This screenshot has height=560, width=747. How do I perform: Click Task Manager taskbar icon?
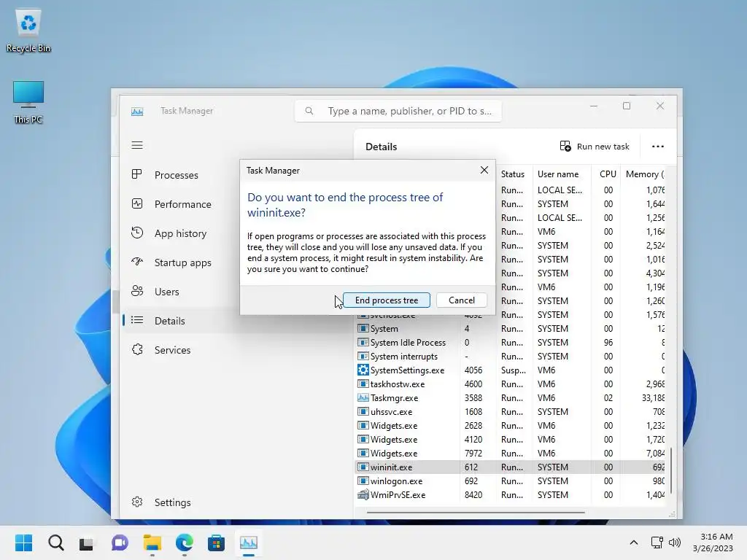point(248,542)
